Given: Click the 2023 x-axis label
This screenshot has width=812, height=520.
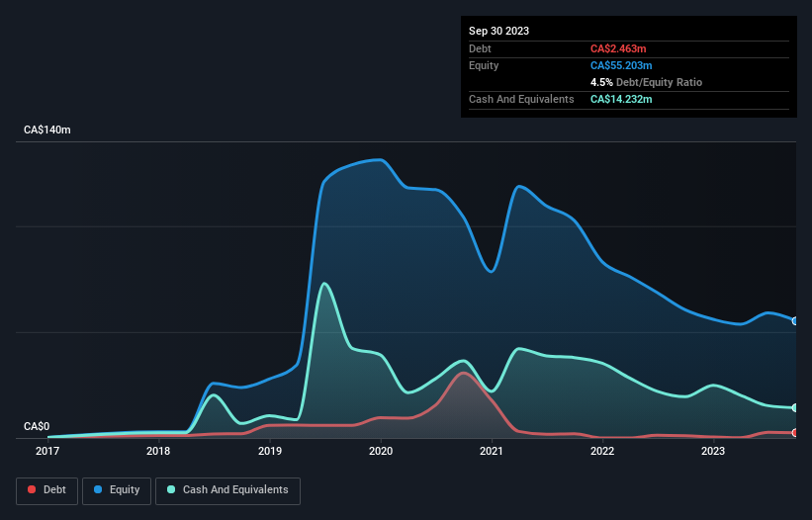Looking at the screenshot, I should 713,451.
